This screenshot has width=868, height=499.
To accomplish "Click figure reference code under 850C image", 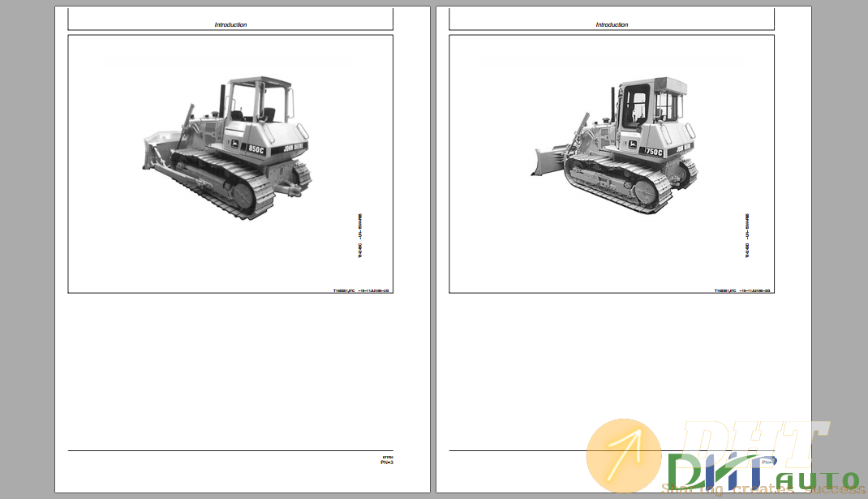I will [x=361, y=290].
